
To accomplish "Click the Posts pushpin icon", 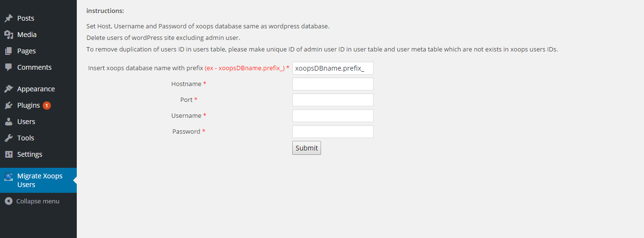I will (9, 18).
